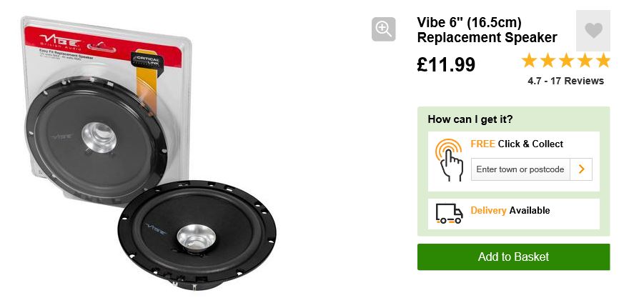644x298 pixels.
Task: Click the £11.99 price text
Action: tap(446, 64)
